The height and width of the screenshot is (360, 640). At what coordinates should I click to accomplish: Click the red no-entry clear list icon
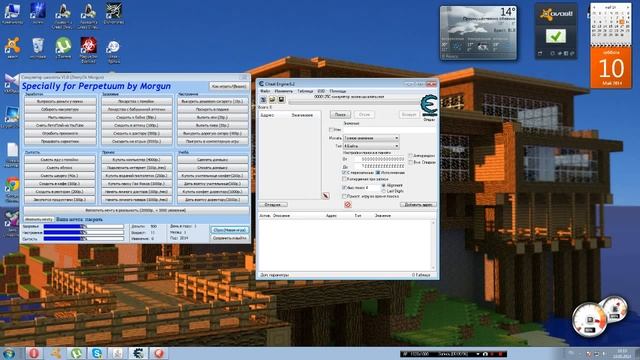click(x=347, y=204)
